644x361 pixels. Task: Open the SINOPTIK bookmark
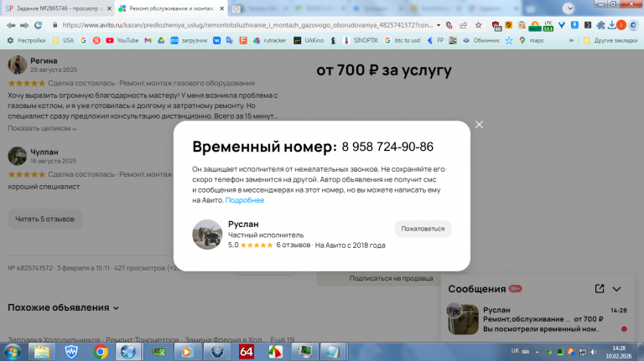(361, 40)
